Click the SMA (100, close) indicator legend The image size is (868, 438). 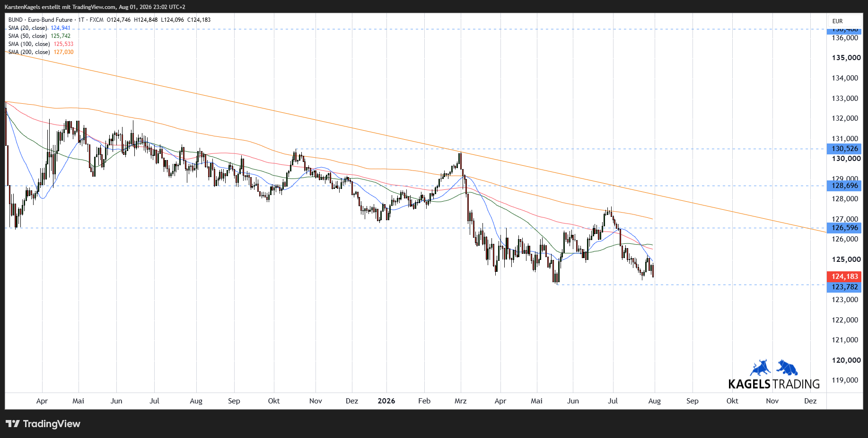tap(29, 44)
